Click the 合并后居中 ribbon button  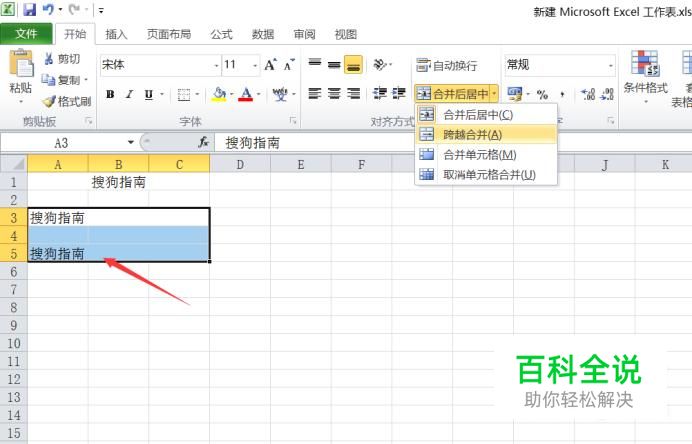(451, 94)
